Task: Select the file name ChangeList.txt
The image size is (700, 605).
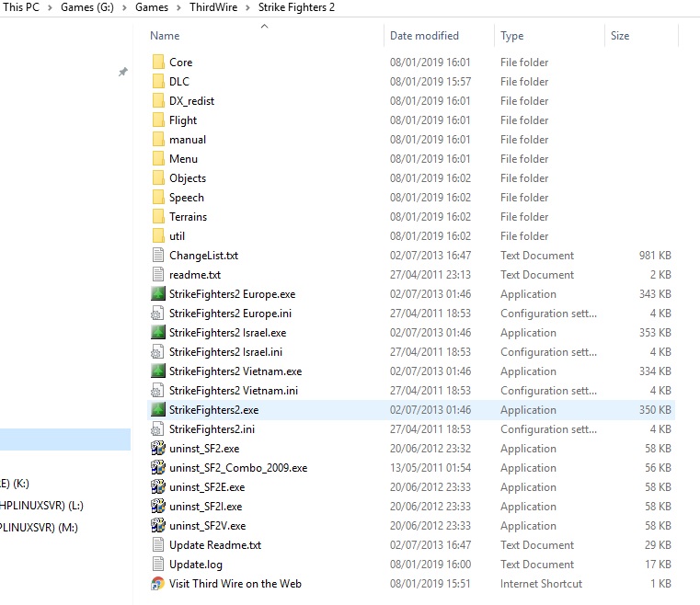Action: click(x=203, y=256)
